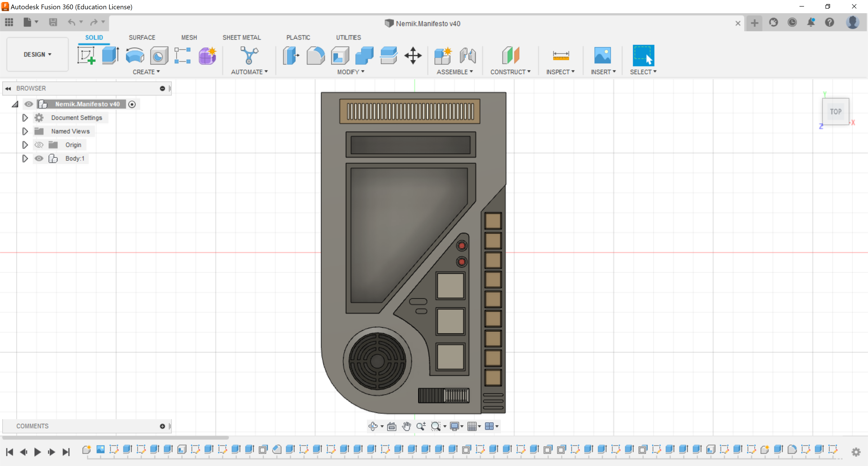This screenshot has height=466, width=868.
Task: Switch to the UTILITIES tab
Action: tap(348, 37)
